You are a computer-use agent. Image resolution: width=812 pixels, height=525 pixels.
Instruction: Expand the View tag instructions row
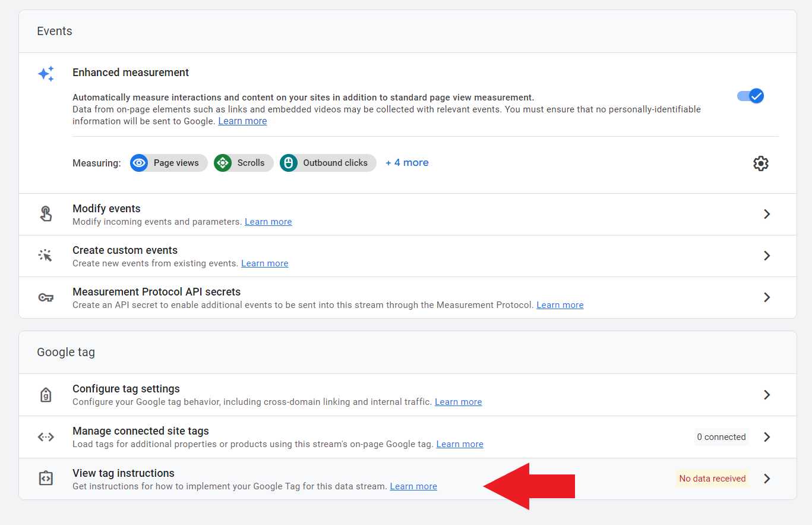click(x=767, y=478)
